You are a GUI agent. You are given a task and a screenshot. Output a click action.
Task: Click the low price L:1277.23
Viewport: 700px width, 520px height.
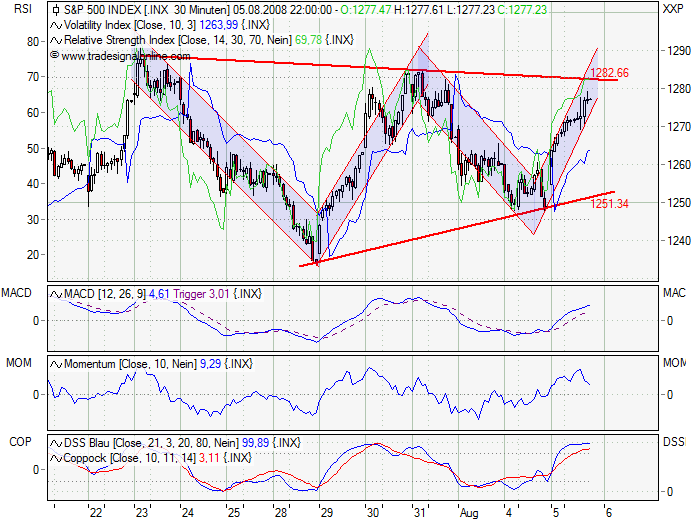[471, 10]
